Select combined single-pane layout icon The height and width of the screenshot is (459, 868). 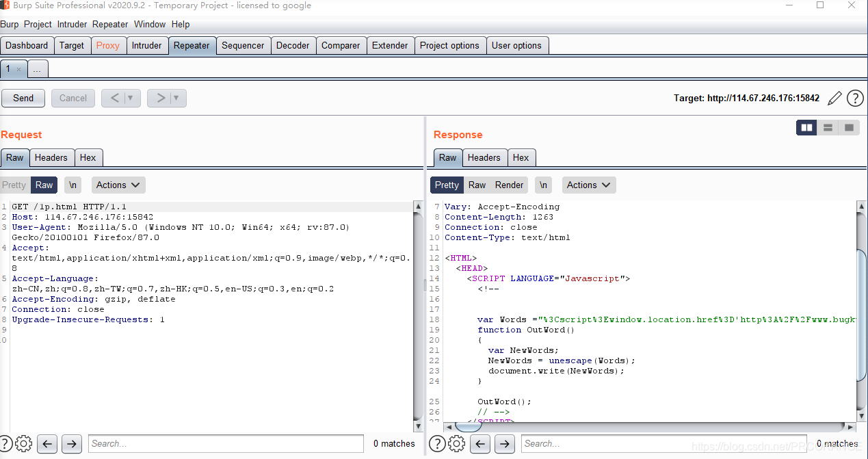point(849,127)
